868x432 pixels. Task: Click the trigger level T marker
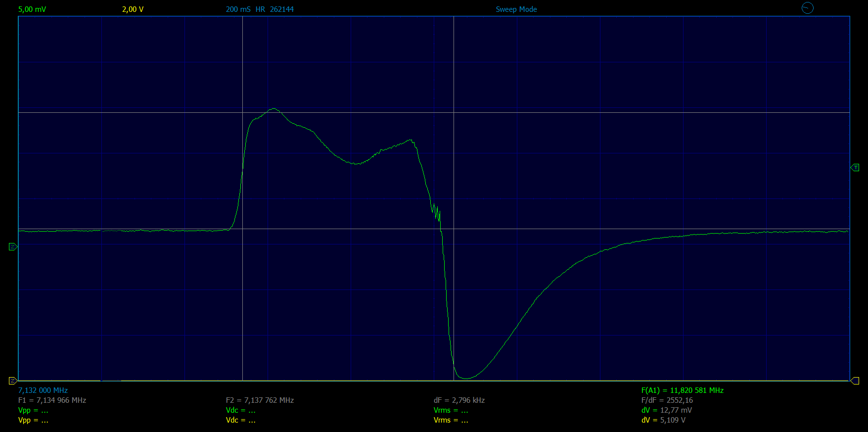(855, 168)
